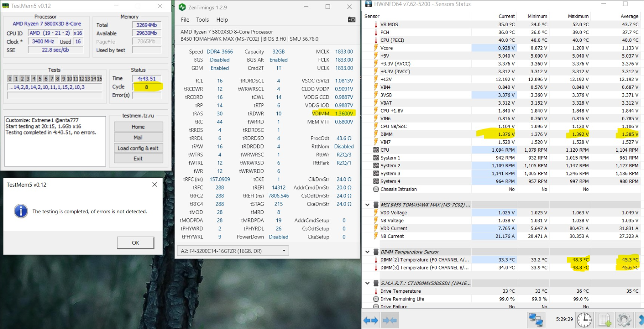
Task: Open the A2: F4-3200C14-16GTZR DIMM dropdown
Action: click(x=233, y=251)
